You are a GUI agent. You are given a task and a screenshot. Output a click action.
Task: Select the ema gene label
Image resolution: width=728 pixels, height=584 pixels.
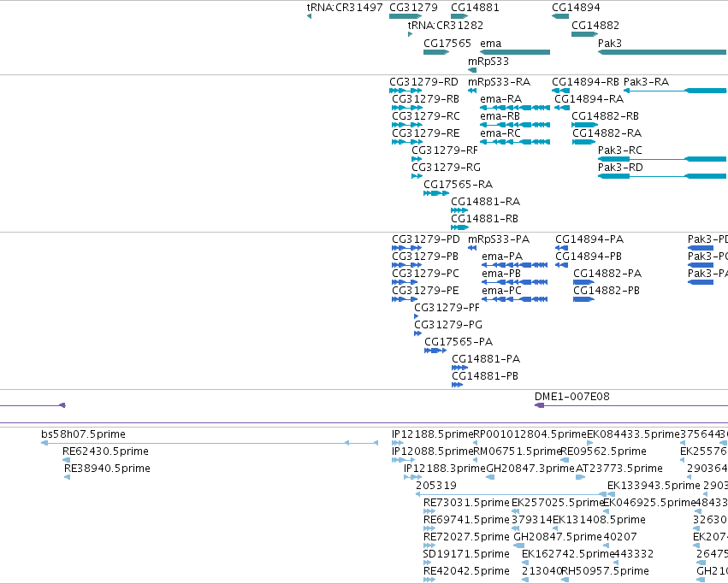tap(491, 43)
